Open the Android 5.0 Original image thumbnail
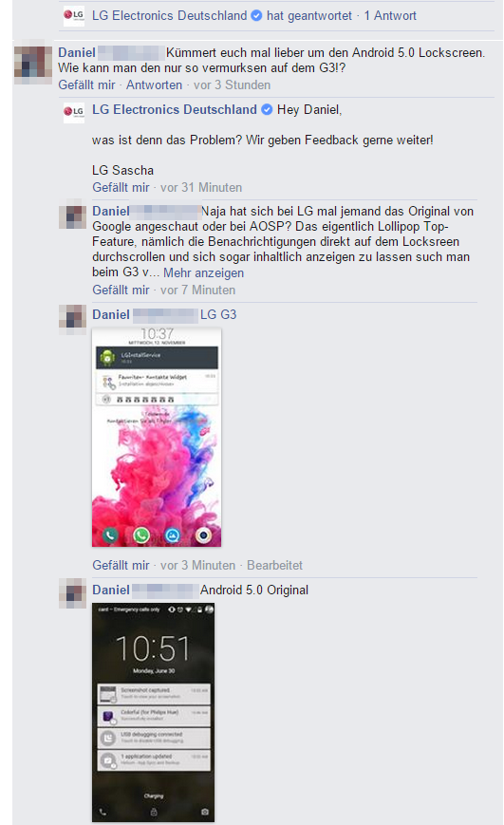 click(154, 712)
